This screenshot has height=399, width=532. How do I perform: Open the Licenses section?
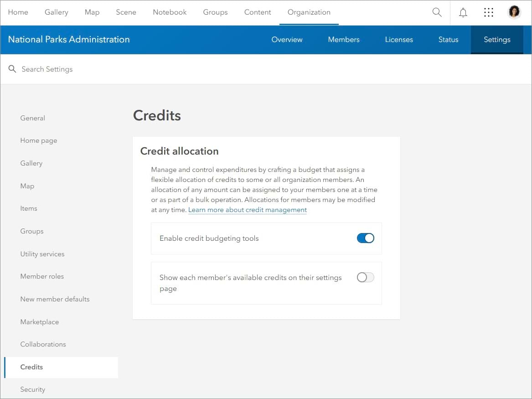point(399,40)
